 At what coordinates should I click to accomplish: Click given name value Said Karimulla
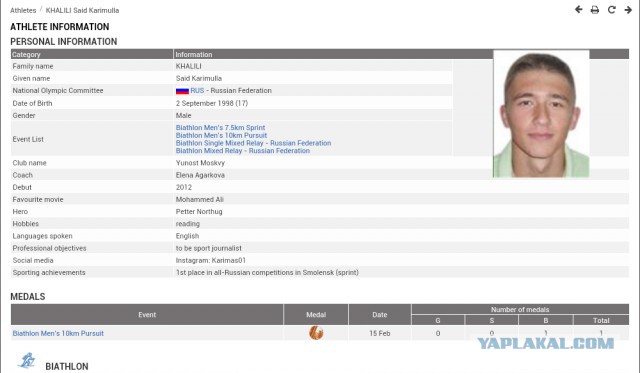[199, 78]
